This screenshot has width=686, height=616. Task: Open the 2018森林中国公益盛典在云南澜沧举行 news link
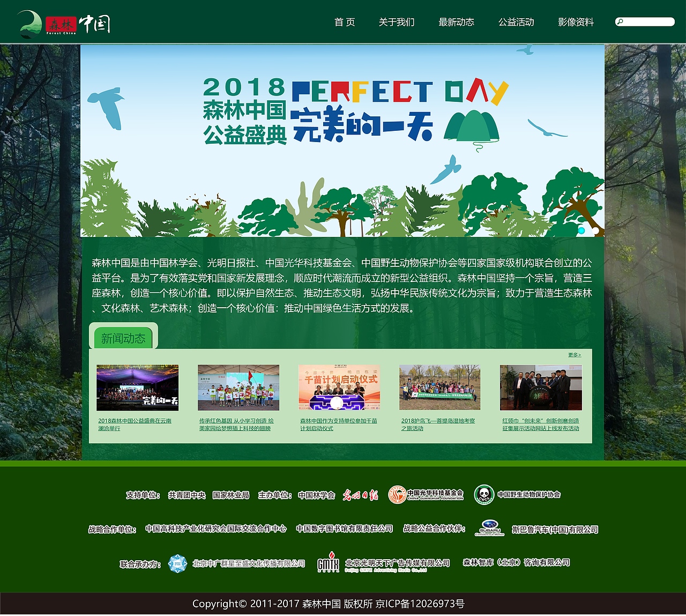[134, 424]
